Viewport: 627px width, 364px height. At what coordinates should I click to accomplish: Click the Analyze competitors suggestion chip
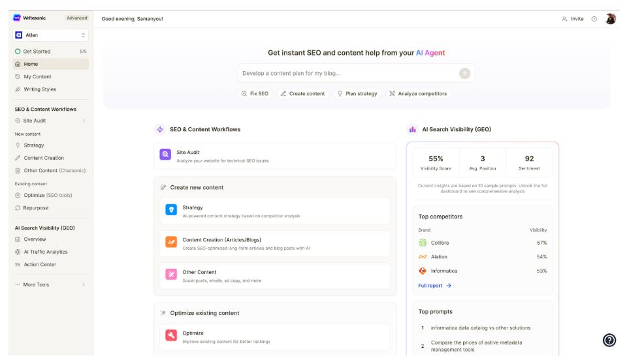click(418, 93)
